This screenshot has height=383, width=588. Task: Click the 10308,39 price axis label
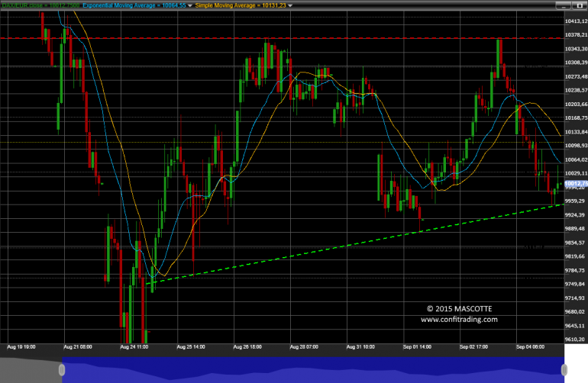tap(576, 63)
